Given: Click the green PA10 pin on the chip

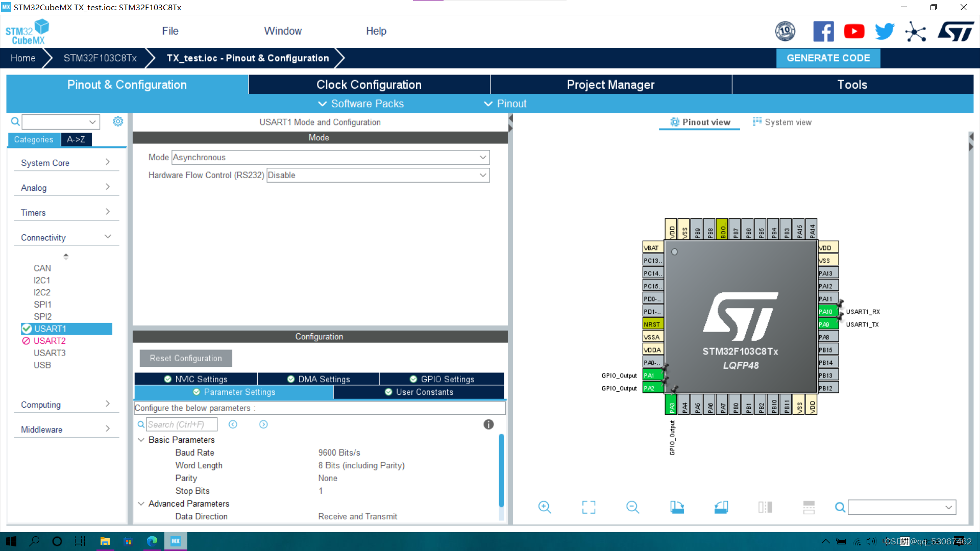Looking at the screenshot, I should coord(826,312).
